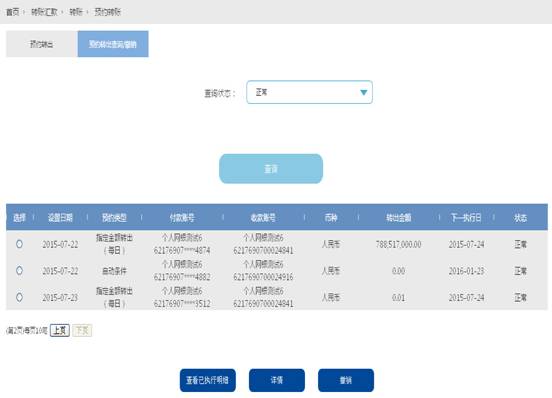Select radio button for 2015-07-23 row

pyautogui.click(x=19, y=297)
